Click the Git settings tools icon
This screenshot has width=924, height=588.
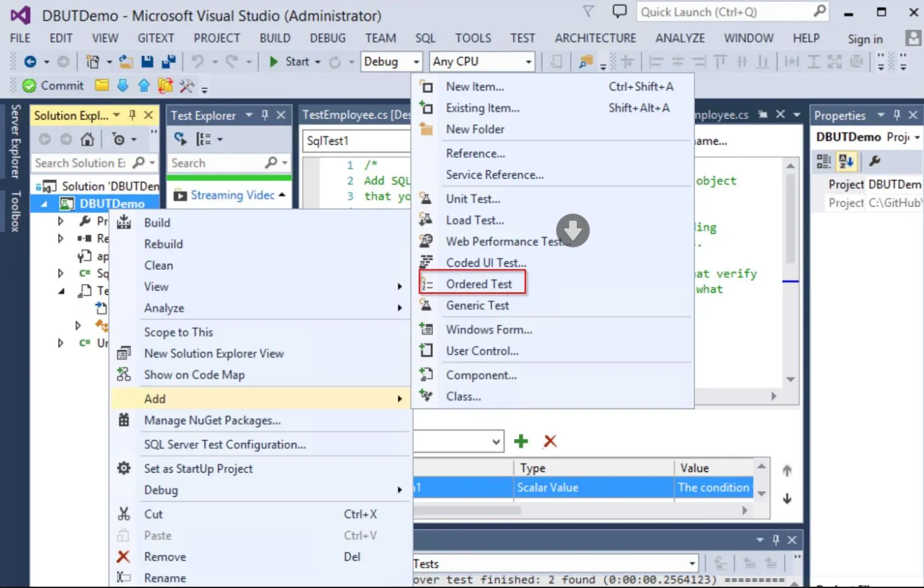187,86
